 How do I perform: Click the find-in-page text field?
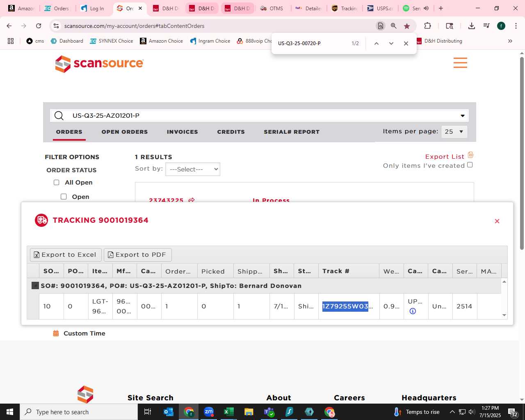point(312,43)
